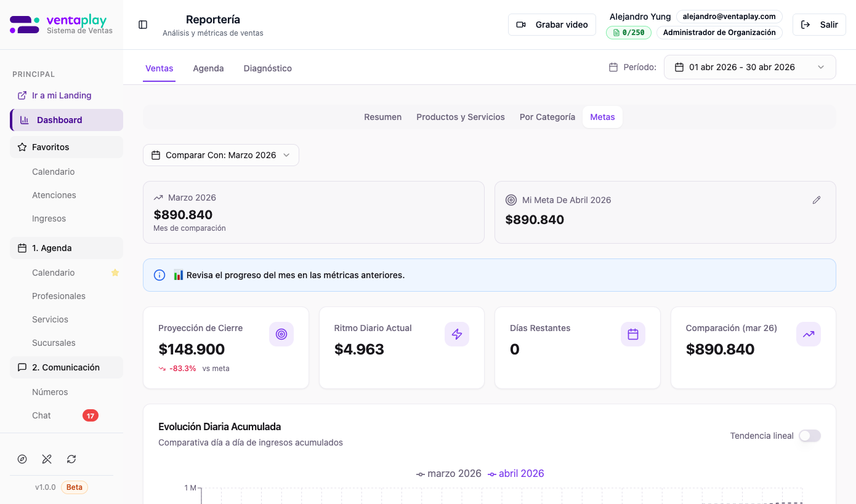Click the marzo 2026 chart legend entry
The width and height of the screenshot is (856, 504).
[x=449, y=473]
